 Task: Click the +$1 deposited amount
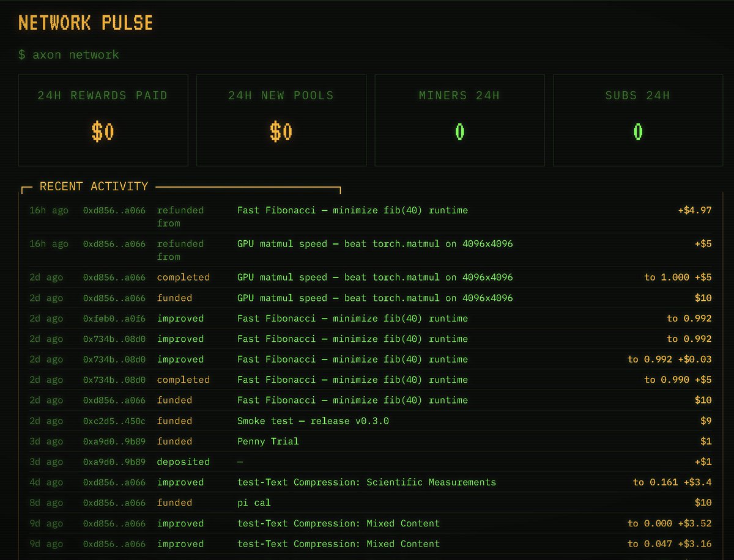703,462
